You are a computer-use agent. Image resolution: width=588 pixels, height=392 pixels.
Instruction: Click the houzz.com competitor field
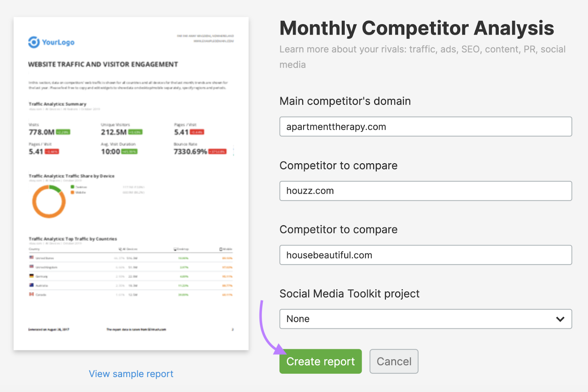[x=425, y=191]
